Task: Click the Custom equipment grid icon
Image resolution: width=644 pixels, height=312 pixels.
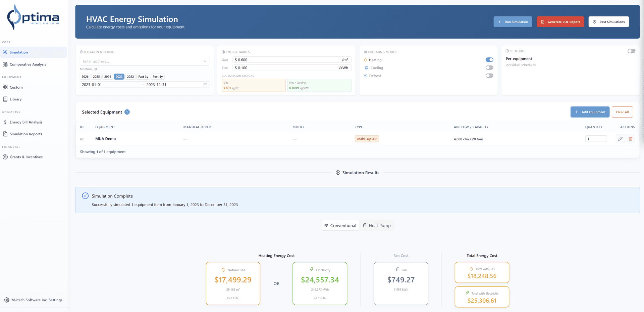Action: (5, 87)
